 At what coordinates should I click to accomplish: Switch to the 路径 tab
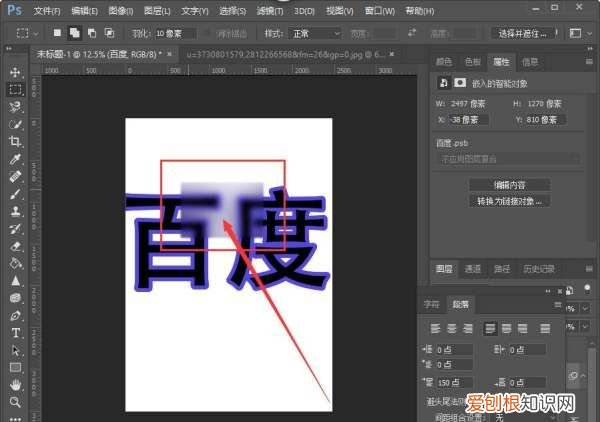pos(502,269)
